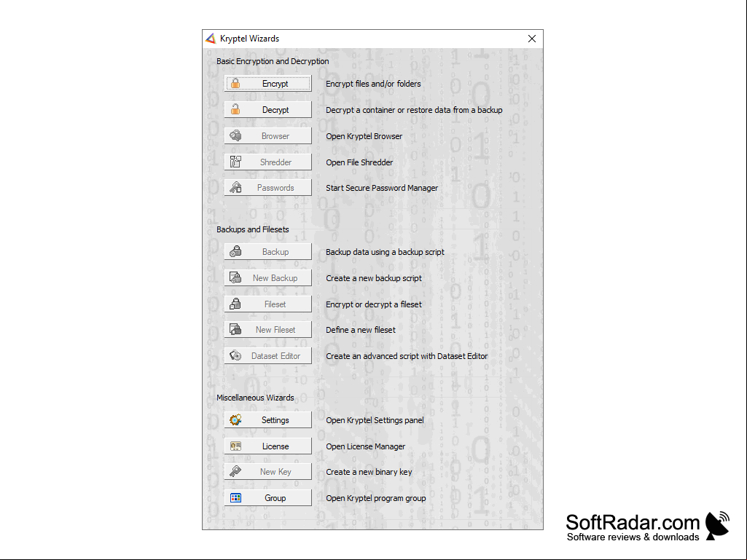This screenshot has width=747, height=560.
Task: Click the Browser button's icon
Action: coord(235,135)
